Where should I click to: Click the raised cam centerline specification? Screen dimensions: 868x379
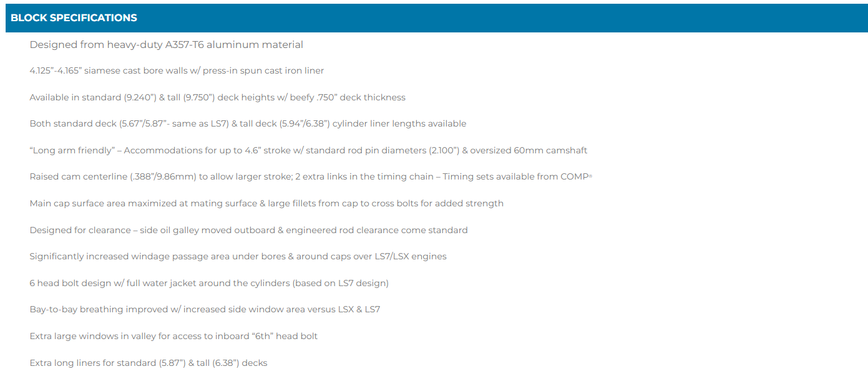[311, 177]
